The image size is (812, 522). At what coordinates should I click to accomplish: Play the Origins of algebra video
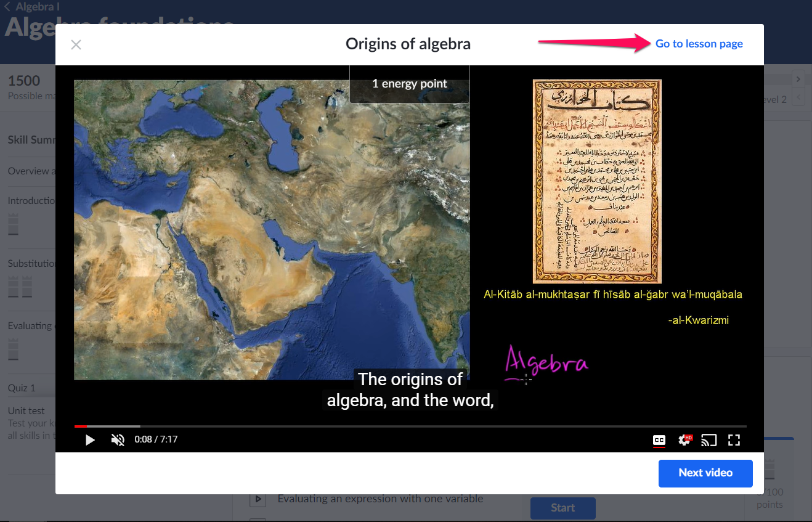coord(90,440)
